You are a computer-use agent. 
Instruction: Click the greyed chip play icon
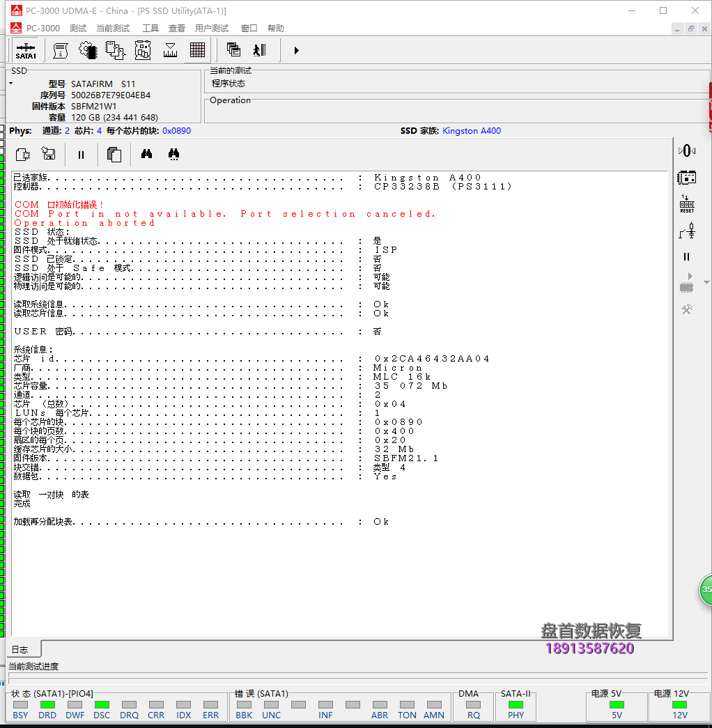686,283
